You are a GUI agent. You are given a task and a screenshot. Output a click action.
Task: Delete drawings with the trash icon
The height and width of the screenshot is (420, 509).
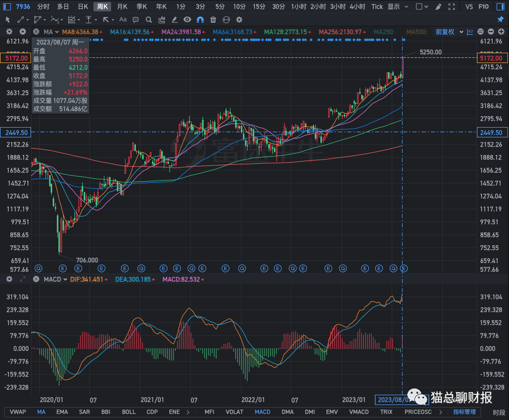[213, 20]
